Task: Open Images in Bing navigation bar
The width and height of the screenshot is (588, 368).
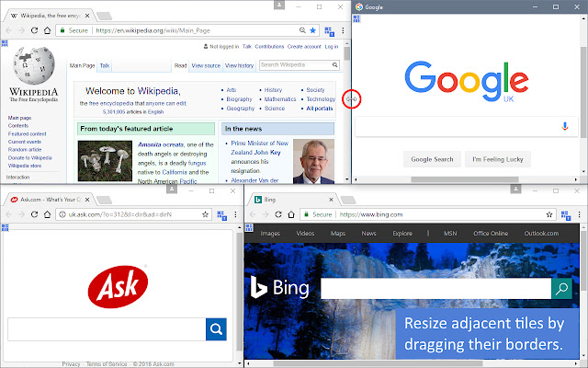Action: [270, 233]
